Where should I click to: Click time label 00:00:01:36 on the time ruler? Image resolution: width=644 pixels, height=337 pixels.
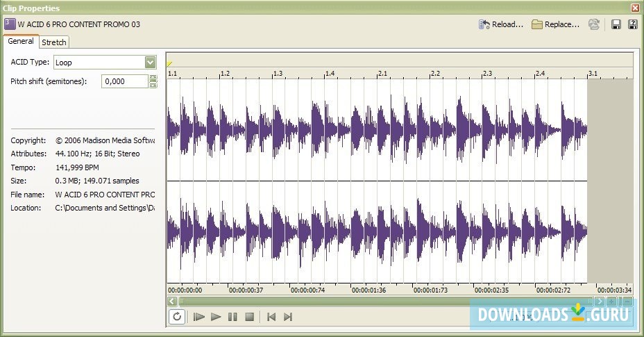pos(368,290)
